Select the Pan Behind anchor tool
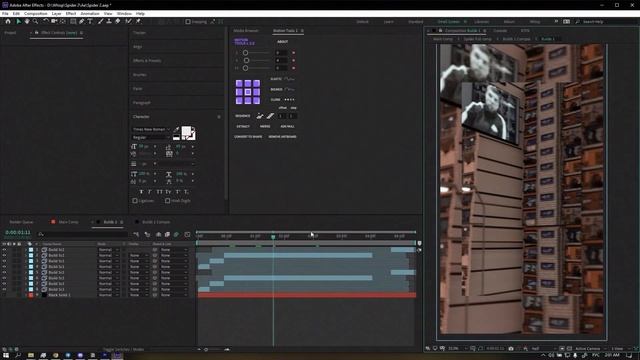640x360 pixels. [63, 21]
